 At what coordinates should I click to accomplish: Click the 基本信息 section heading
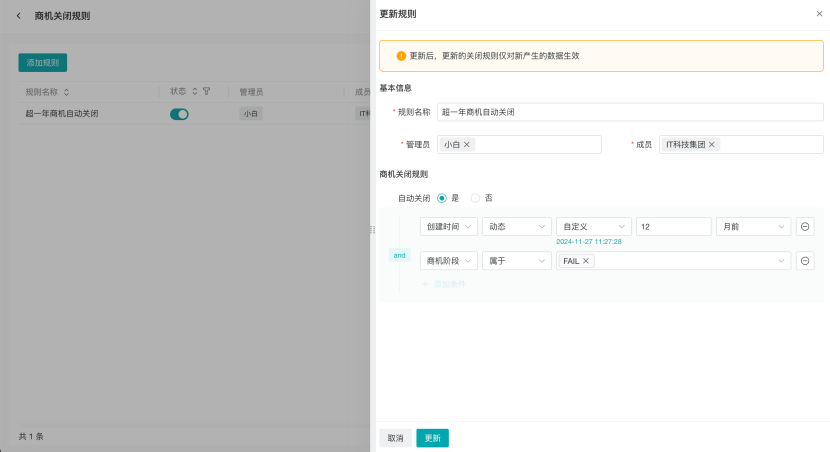coord(395,88)
